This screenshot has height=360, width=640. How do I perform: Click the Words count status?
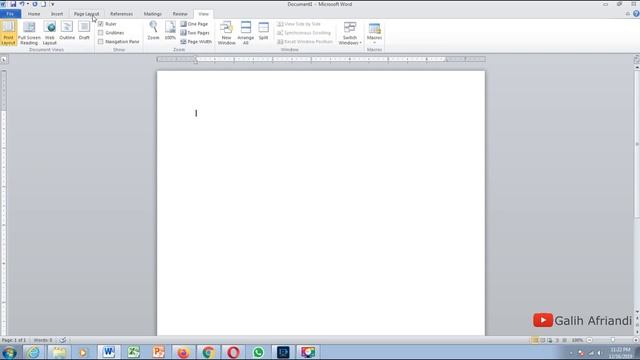pyautogui.click(x=43, y=340)
